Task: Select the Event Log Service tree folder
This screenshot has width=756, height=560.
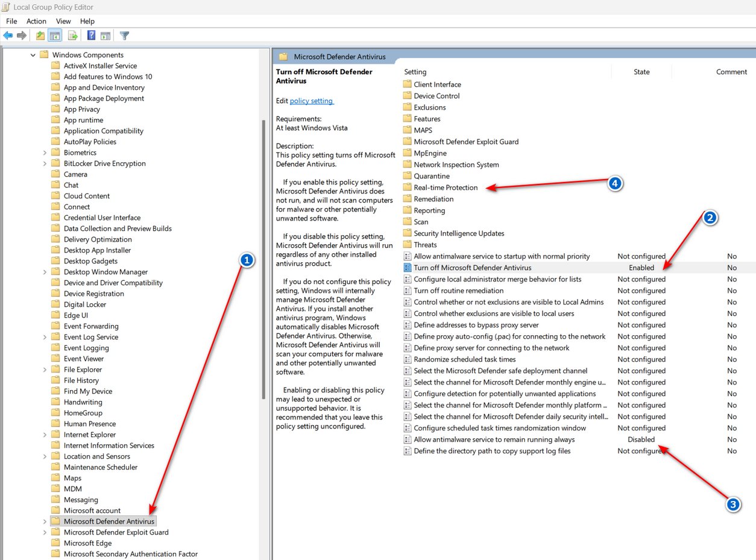Action: point(91,337)
